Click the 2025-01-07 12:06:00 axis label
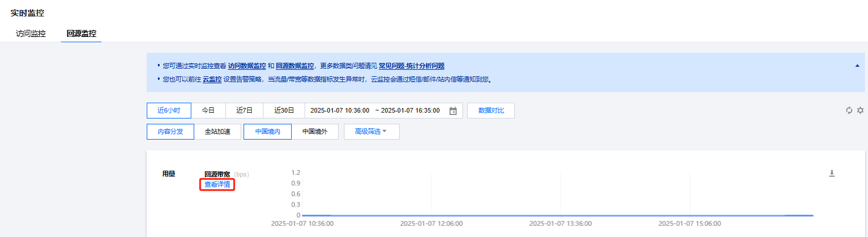The image size is (868, 237). coord(431,224)
